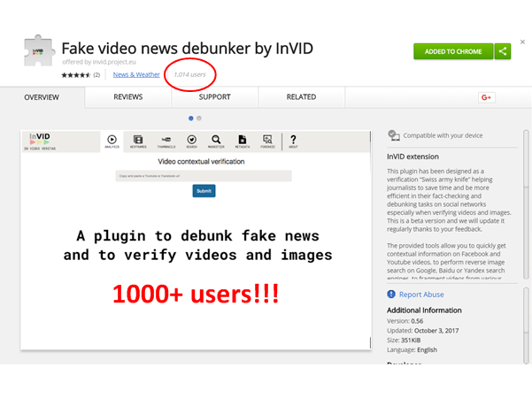Viewport: 532px width, 398px height.
Task: Select the Keyframes tool icon
Action: 138,142
